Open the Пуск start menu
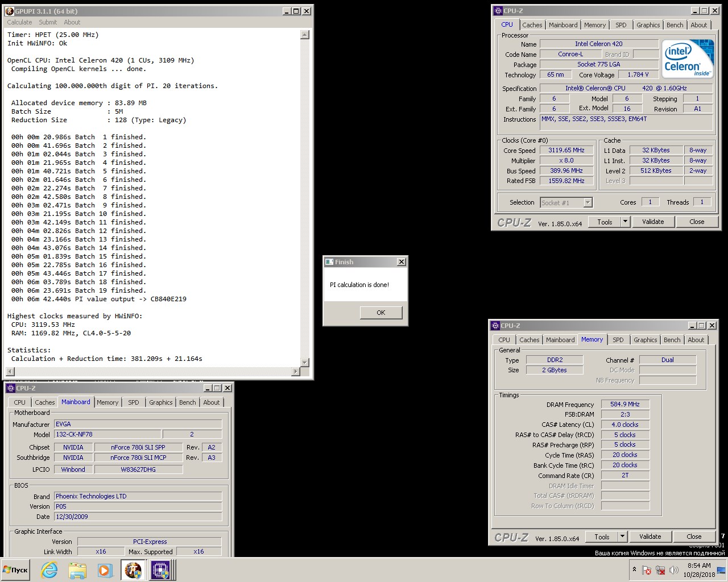 coord(16,570)
